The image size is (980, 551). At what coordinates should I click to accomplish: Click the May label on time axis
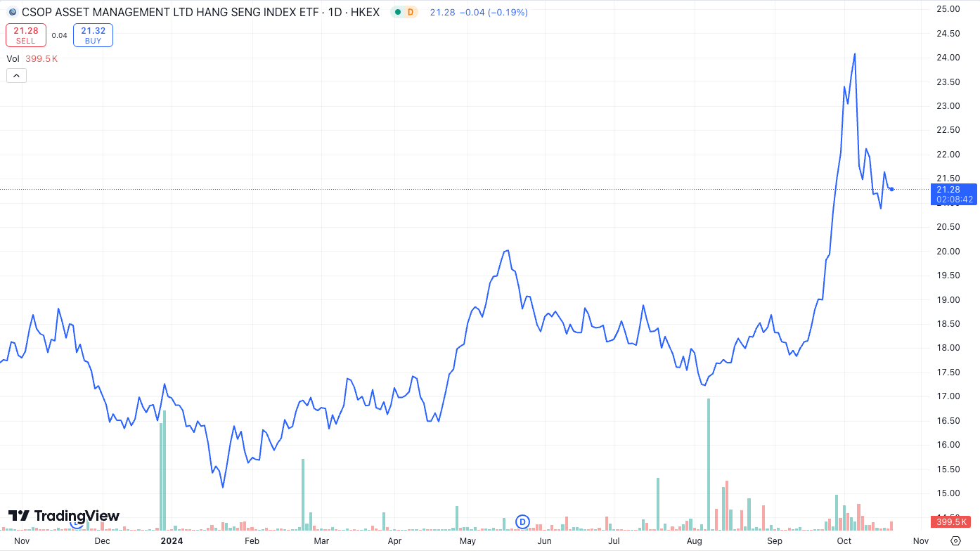pos(468,541)
